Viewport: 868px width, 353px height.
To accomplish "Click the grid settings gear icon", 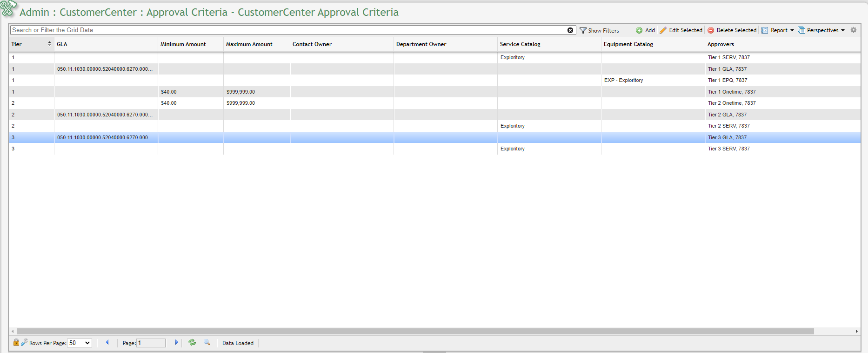I will [854, 30].
